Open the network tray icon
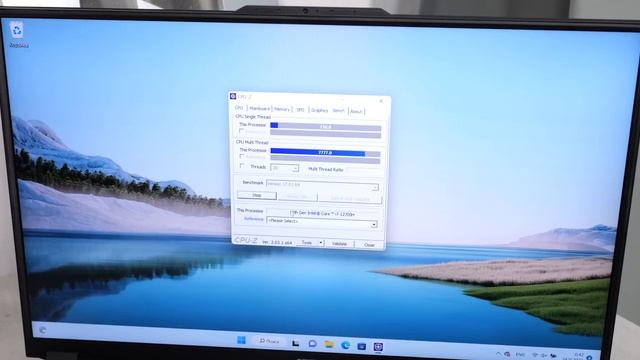This screenshot has width=640, height=360. (x=535, y=355)
